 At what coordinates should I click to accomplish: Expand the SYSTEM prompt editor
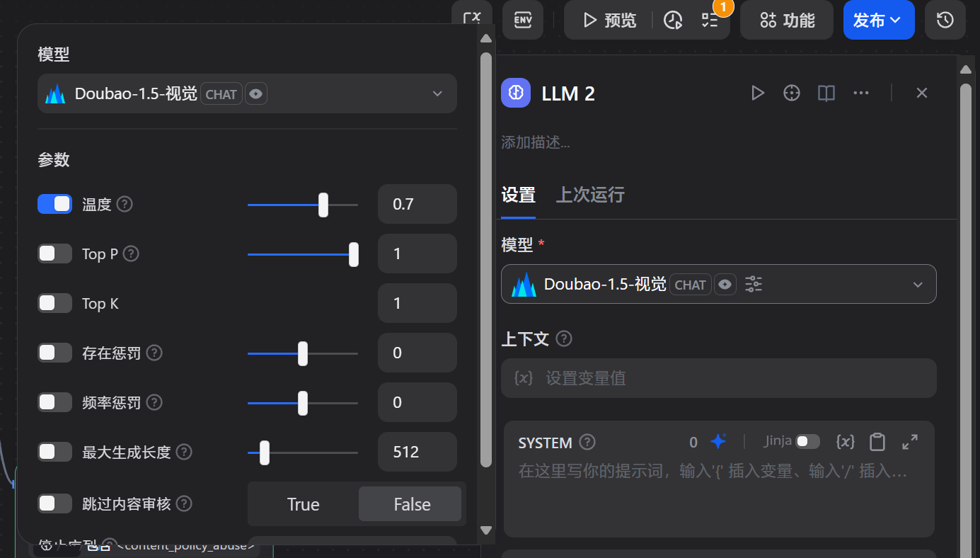[910, 442]
